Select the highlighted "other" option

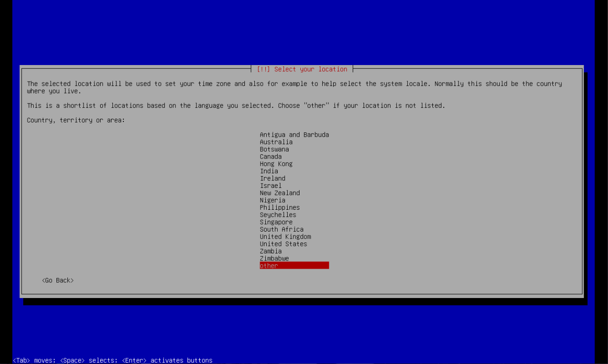[x=294, y=266]
